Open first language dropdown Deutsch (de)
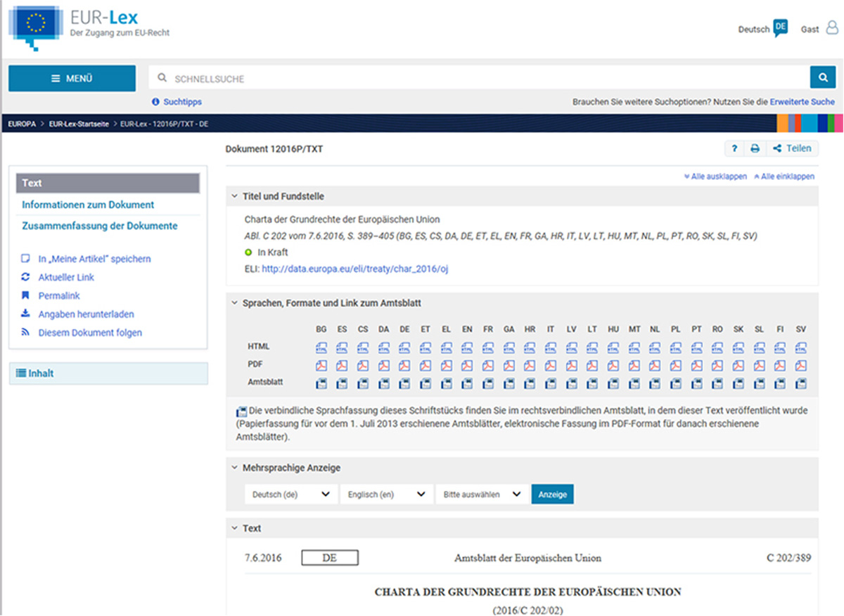The width and height of the screenshot is (844, 616). click(x=291, y=494)
